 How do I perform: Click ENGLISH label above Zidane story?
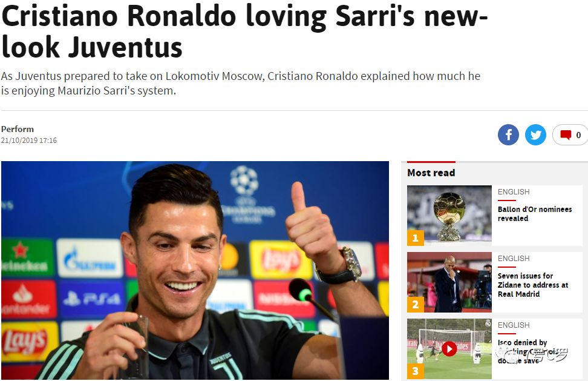coord(514,259)
